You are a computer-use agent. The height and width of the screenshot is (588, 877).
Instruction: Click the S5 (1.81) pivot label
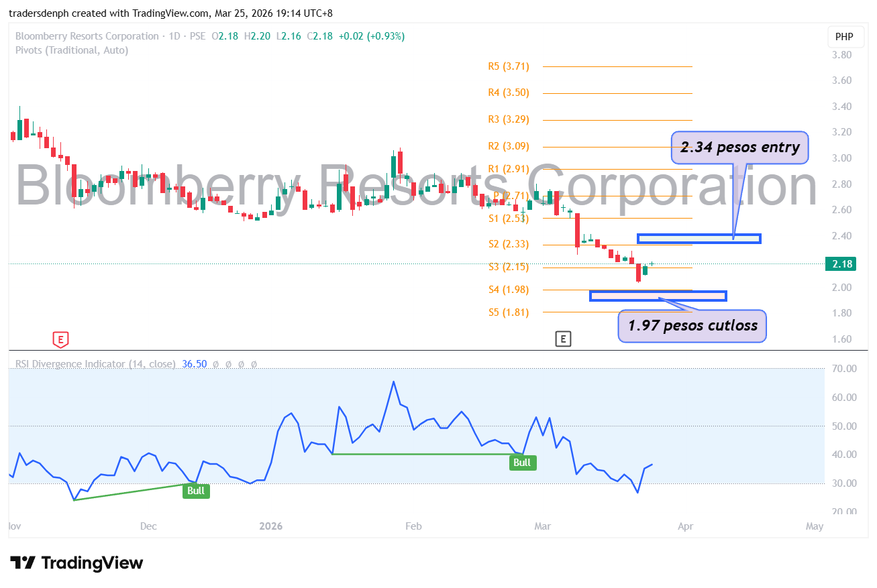509,312
